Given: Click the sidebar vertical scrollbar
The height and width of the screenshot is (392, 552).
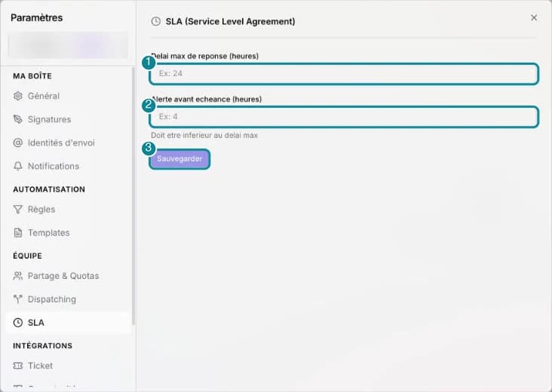Looking at the screenshot, I should (x=133, y=196).
